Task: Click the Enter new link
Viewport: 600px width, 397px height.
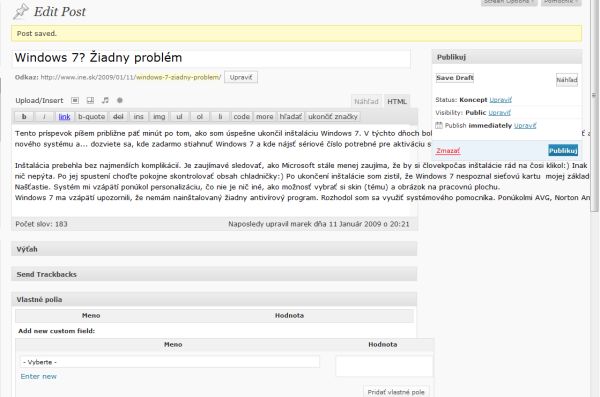Action: tap(39, 376)
